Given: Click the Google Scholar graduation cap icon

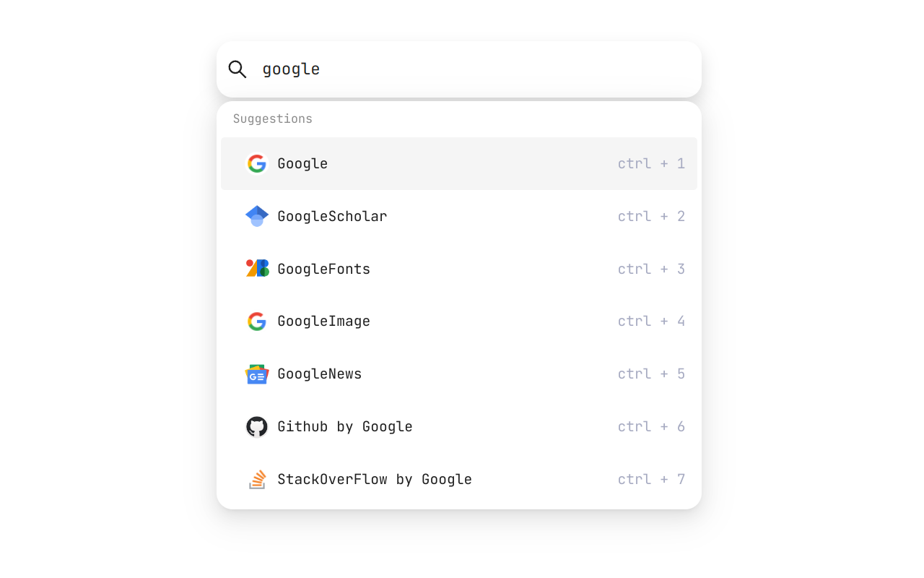Looking at the screenshot, I should click(x=257, y=216).
